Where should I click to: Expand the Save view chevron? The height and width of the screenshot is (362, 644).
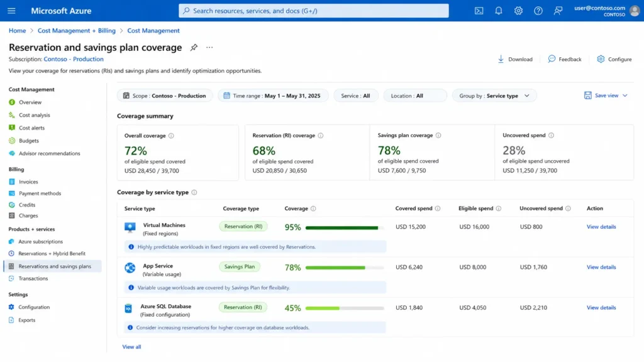(625, 96)
